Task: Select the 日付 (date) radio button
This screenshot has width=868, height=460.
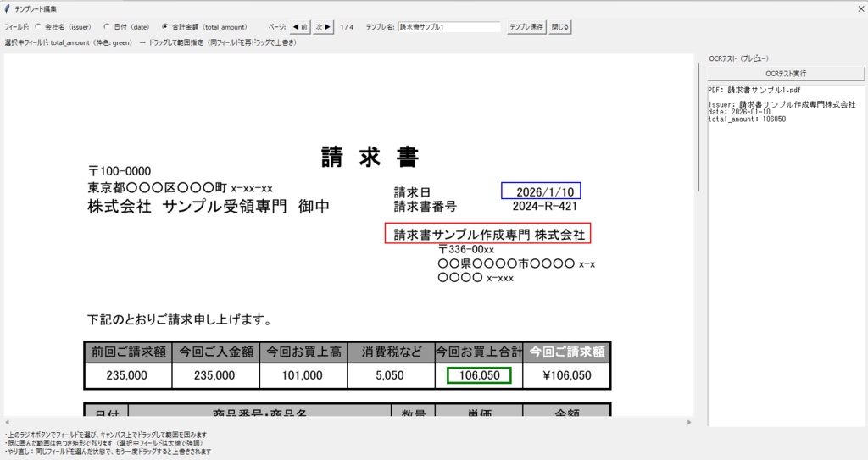Action: coord(106,26)
